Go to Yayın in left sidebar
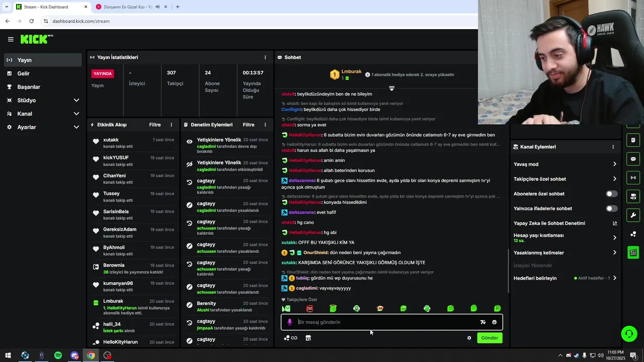Image resolution: width=644 pixels, height=362 pixels. click(x=43, y=60)
